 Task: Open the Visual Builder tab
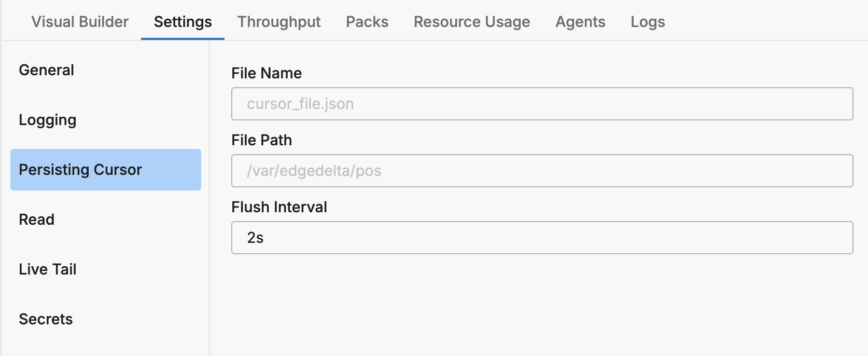[x=80, y=22]
